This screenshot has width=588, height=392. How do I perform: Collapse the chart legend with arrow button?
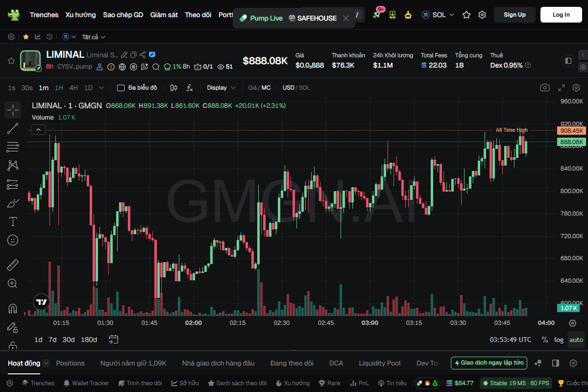39,129
